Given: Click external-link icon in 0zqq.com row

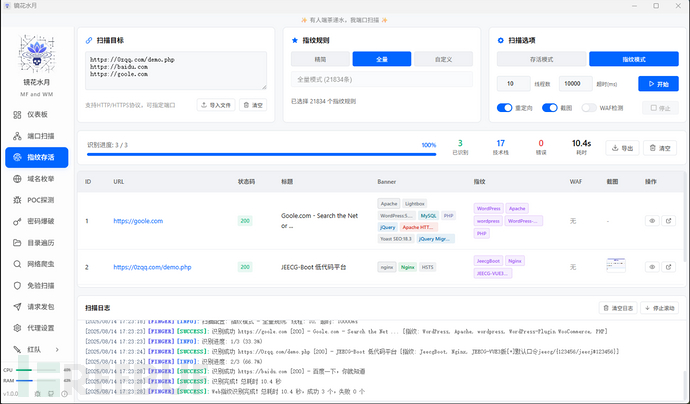Looking at the screenshot, I should pyautogui.click(x=669, y=267).
